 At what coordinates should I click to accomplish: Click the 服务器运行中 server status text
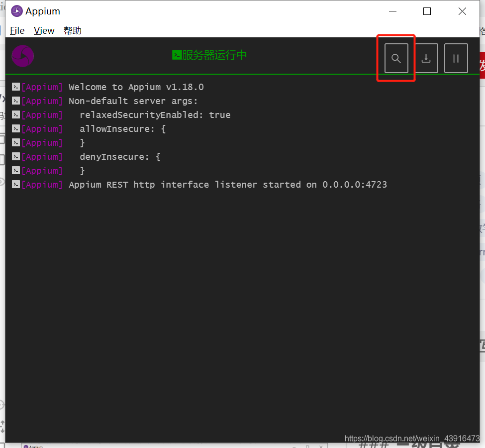214,55
